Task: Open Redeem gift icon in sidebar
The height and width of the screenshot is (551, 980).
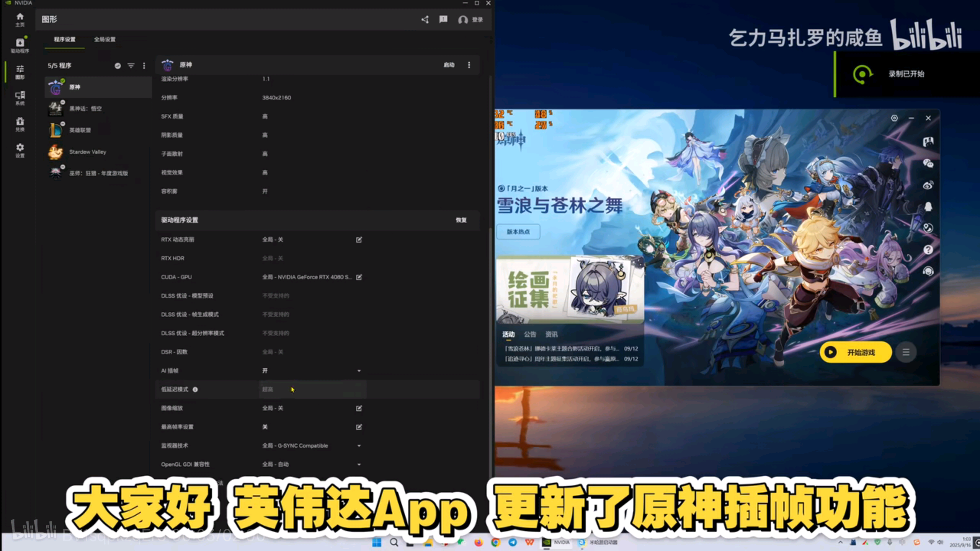Action: point(20,124)
